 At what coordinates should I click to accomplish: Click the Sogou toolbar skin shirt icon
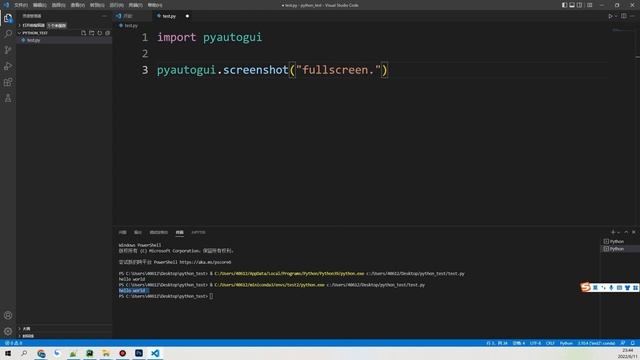tap(627, 288)
